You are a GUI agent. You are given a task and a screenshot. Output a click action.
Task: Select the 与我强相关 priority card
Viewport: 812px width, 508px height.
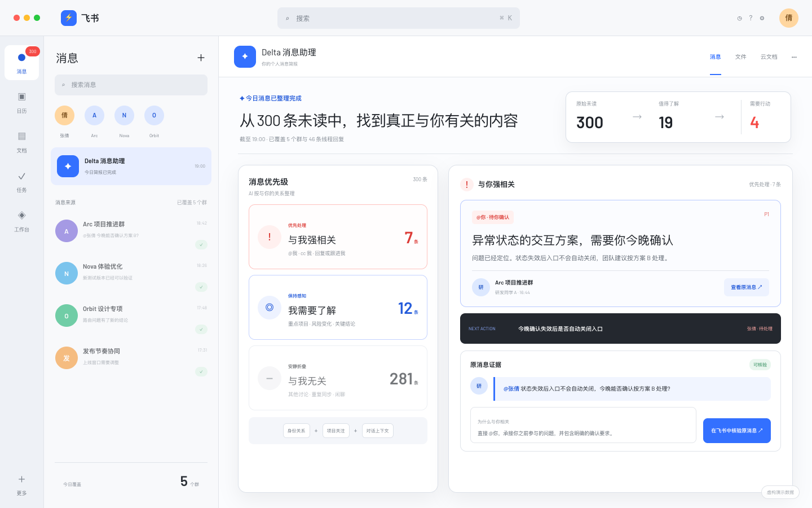click(x=338, y=237)
